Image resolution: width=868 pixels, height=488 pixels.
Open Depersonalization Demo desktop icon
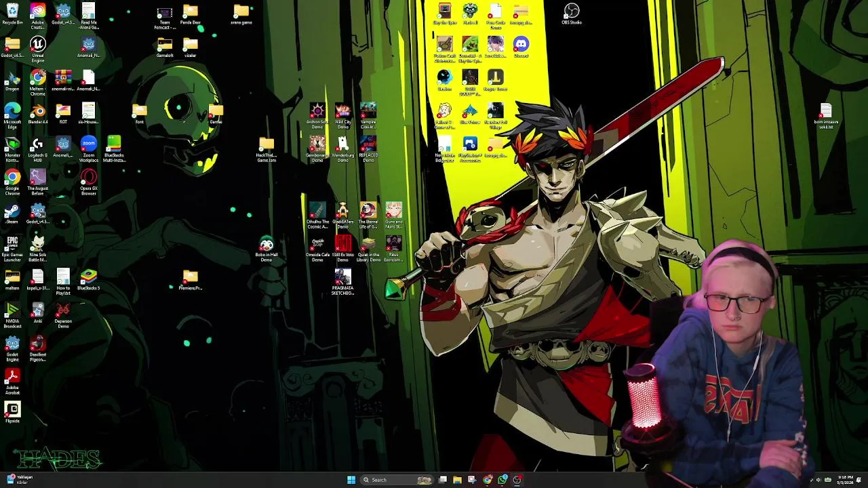pyautogui.click(x=63, y=315)
